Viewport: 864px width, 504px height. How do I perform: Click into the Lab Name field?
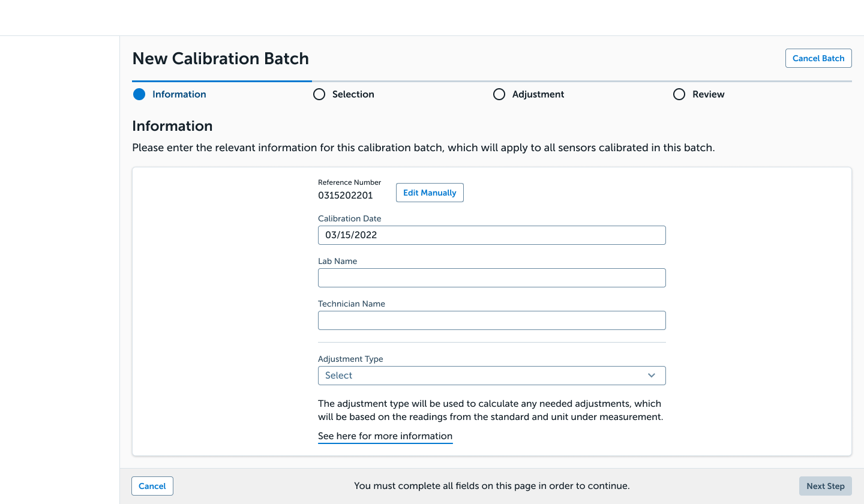492,278
